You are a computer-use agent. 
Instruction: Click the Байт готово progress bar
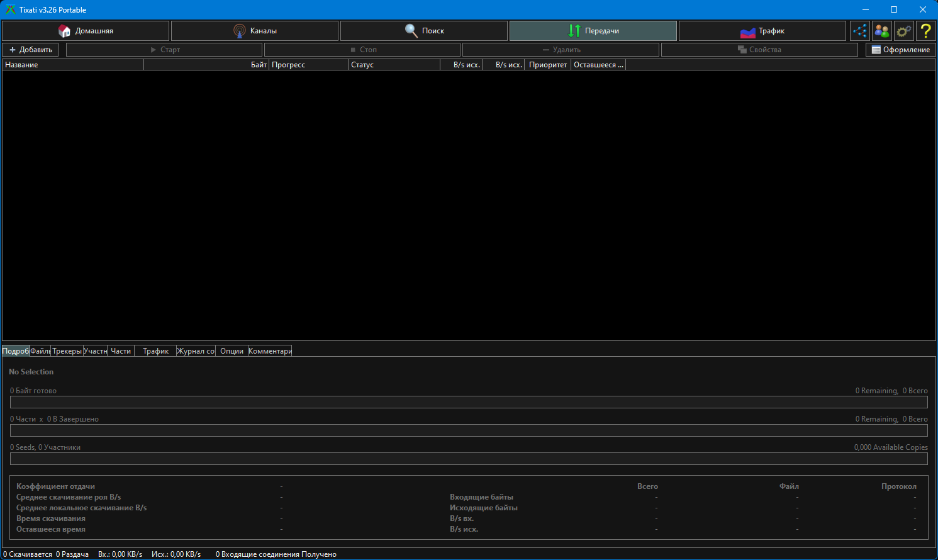(469, 403)
